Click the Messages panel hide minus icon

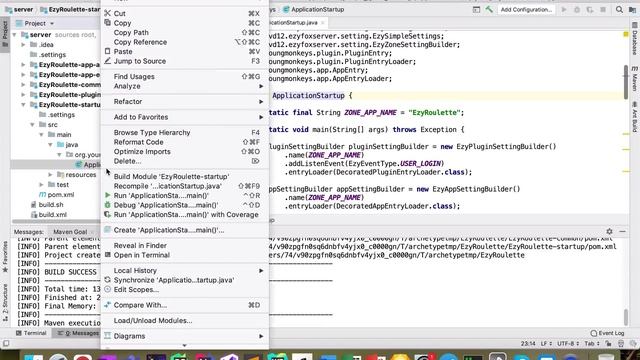[622, 231]
